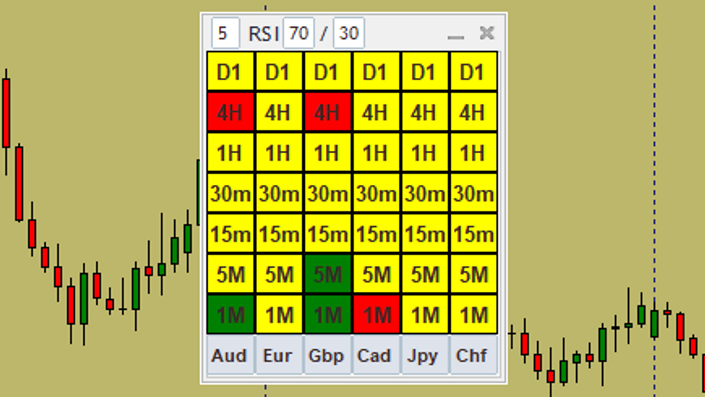Click the 1H cell in Jpy column

point(424,152)
